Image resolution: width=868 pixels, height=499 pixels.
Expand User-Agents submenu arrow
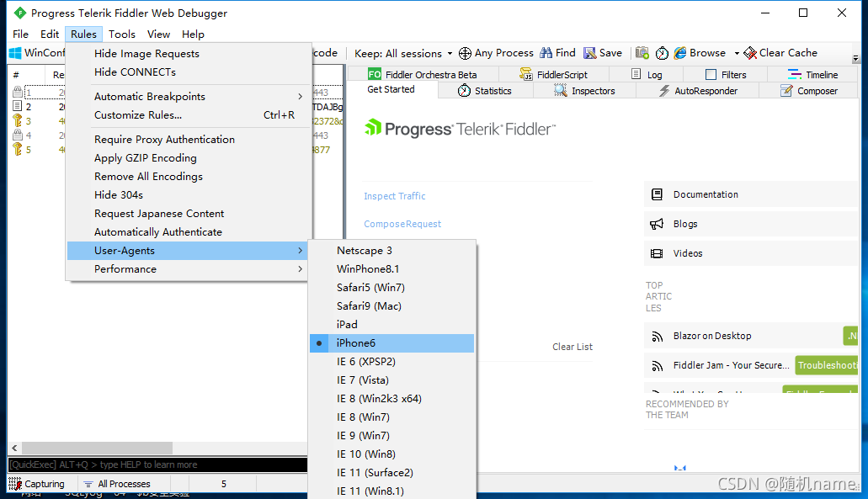tap(300, 251)
